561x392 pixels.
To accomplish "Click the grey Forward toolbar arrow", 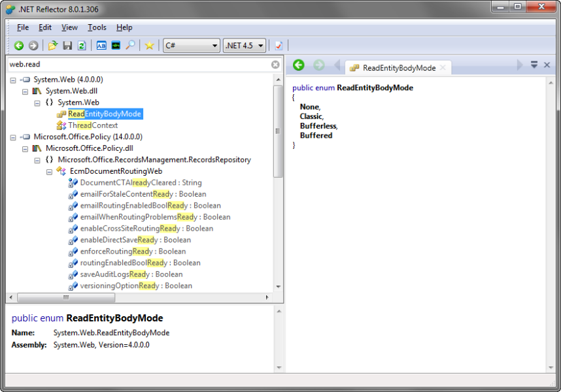I will [33, 45].
